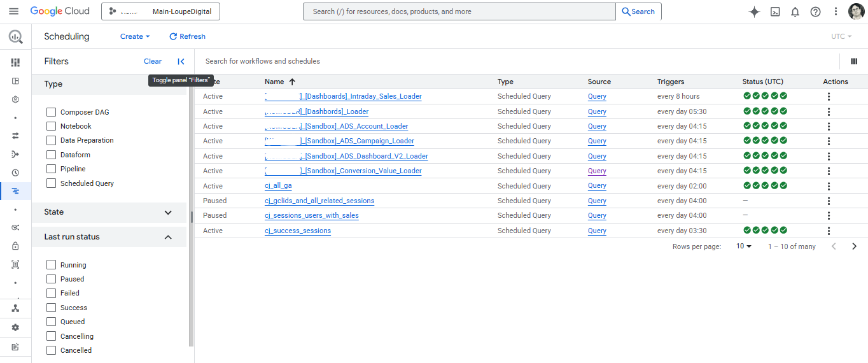Screen dimensions: 868x363
Task: Open the Gemini sparkle assistant icon
Action: 754,11
